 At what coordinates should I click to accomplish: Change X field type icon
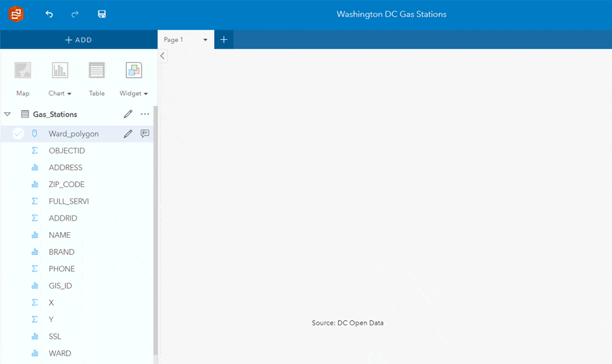click(x=35, y=302)
